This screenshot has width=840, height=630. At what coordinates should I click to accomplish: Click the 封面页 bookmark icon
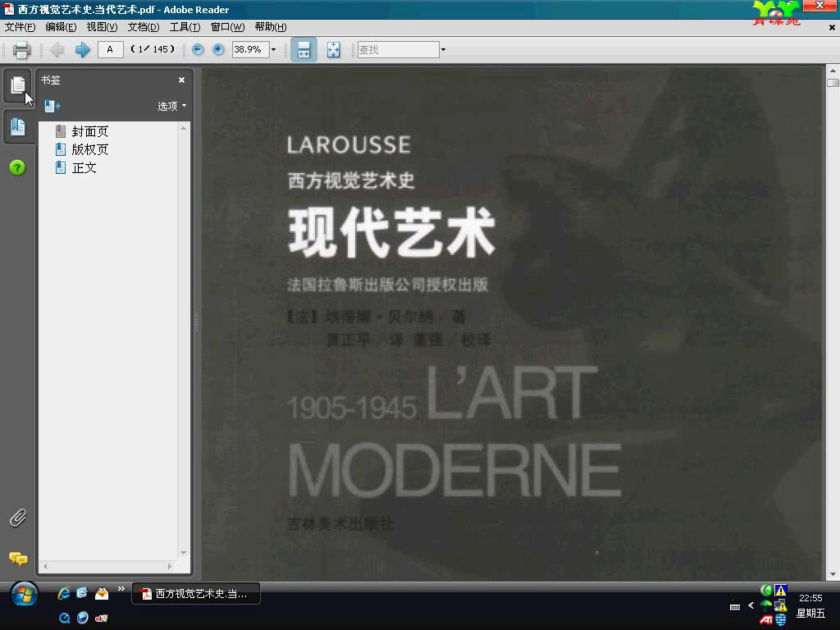click(x=61, y=131)
